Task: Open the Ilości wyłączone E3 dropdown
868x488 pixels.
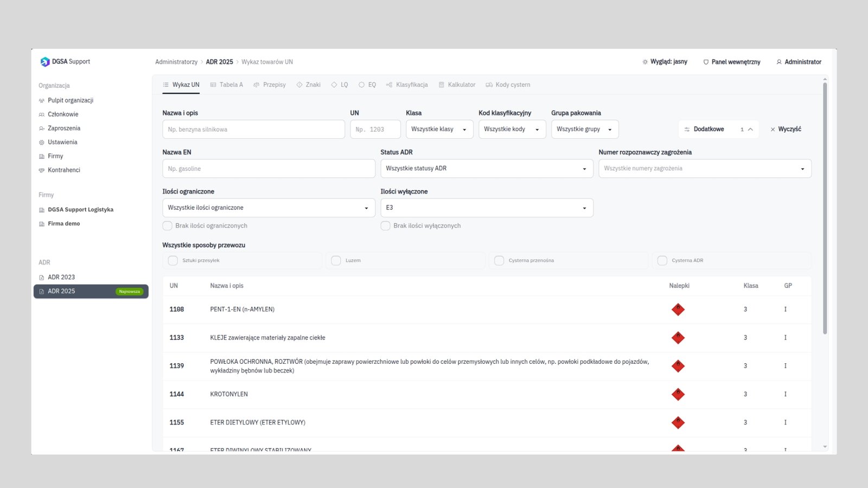Action: (x=487, y=208)
